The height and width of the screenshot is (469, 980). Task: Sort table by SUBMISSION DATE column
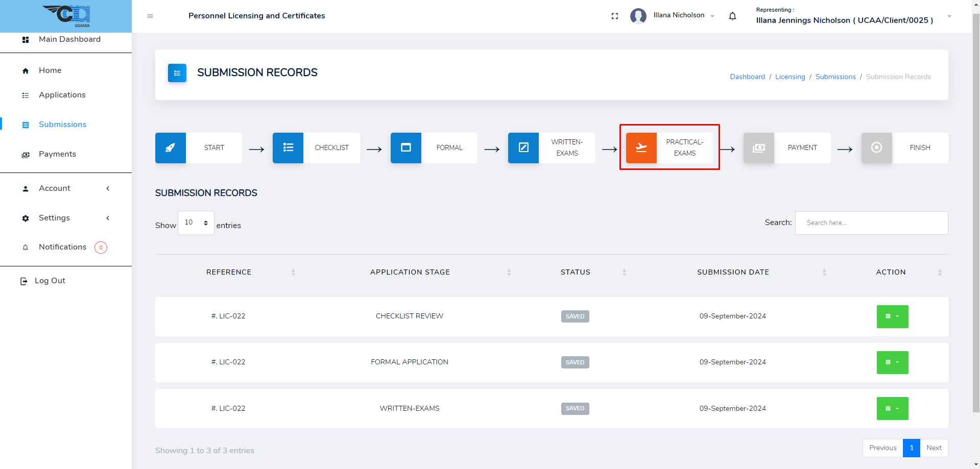coord(733,272)
